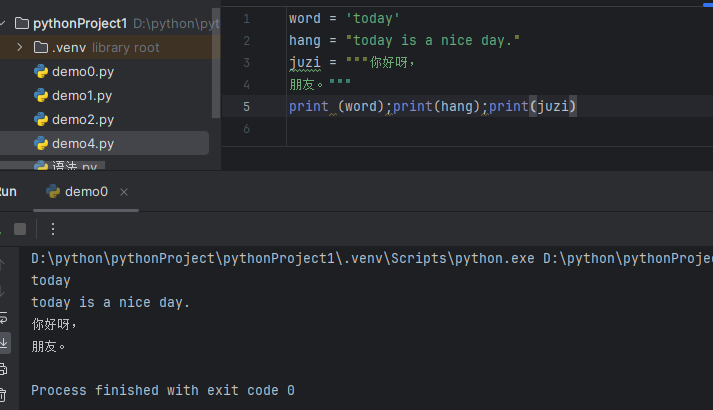The width and height of the screenshot is (713, 410).
Task: Click line number 1 in the gutter
Action: pyautogui.click(x=246, y=19)
